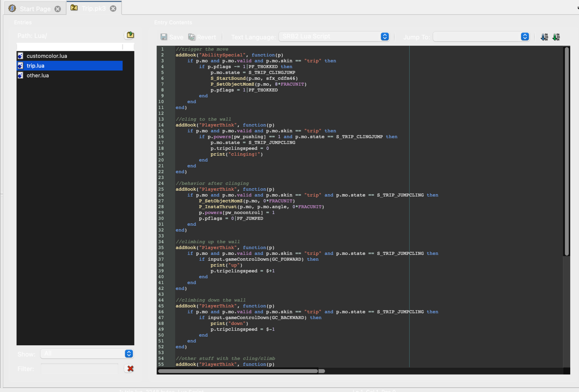Screen dimensions: 579x392
Task: Click 'print("clinging!")' on line 19
Action: pos(237,154)
